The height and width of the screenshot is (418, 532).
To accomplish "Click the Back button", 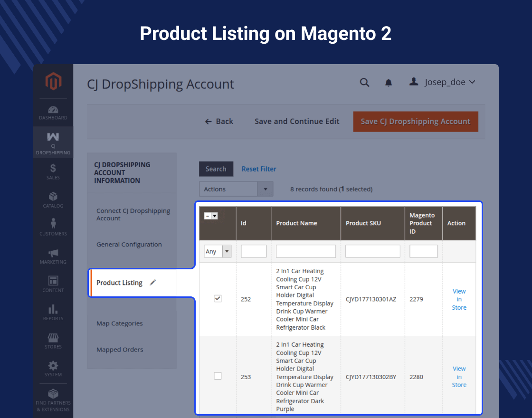I will point(219,122).
